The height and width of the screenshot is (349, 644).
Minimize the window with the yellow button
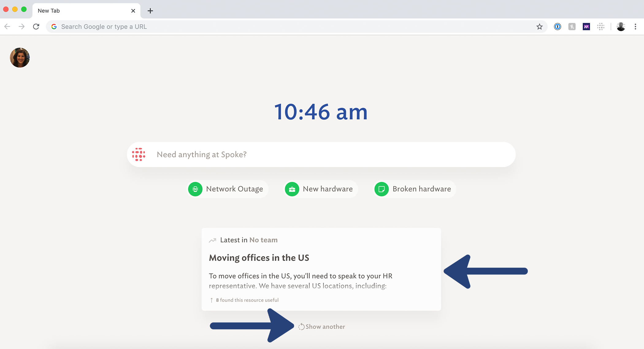pyautogui.click(x=15, y=9)
